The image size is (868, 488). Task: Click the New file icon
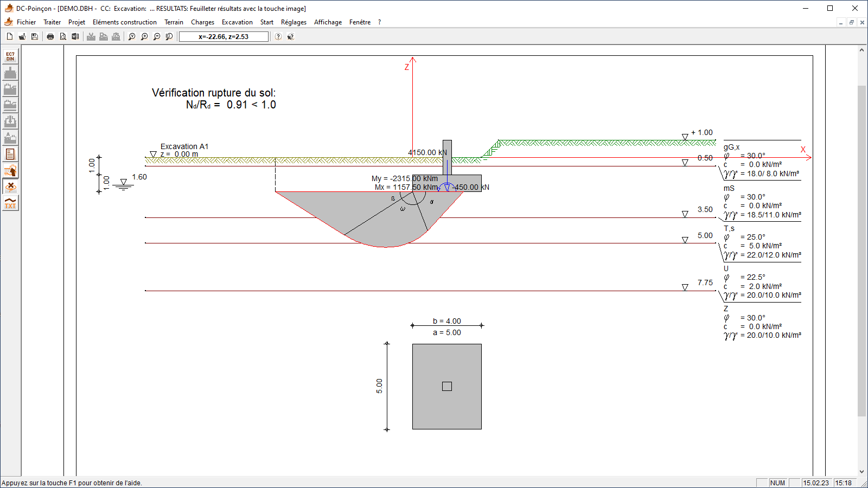(10, 36)
